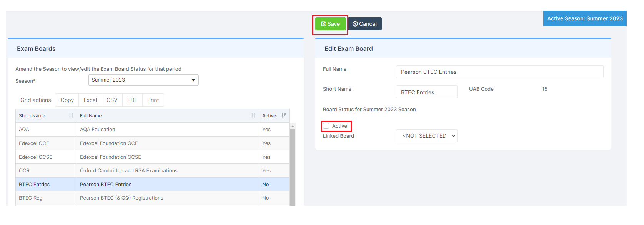Click the Exam Boards panel heading
644x225 pixels.
tap(36, 48)
